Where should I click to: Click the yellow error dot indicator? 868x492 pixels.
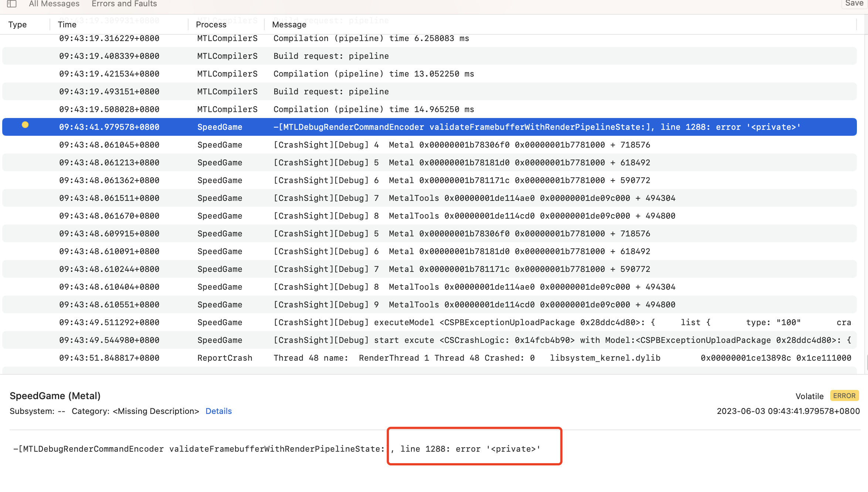tap(25, 125)
